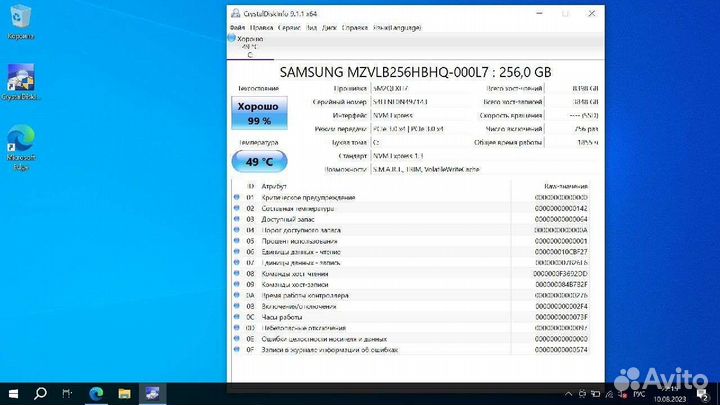The width and height of the screenshot is (720, 405).
Task: Click the S.M.A.R.T., TRIM, VolatileWriteCache features field
Action: click(x=485, y=169)
